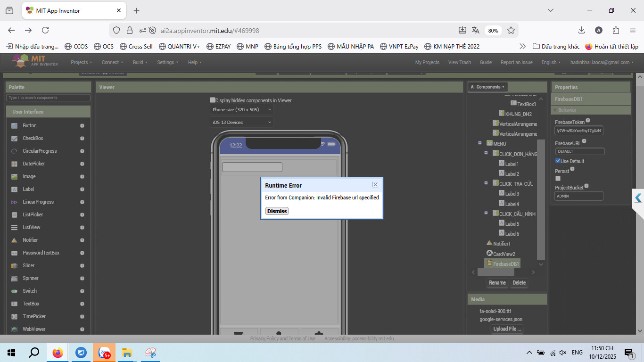Close the Runtime Error dialog via X icon
644x362 pixels.
tap(375, 185)
